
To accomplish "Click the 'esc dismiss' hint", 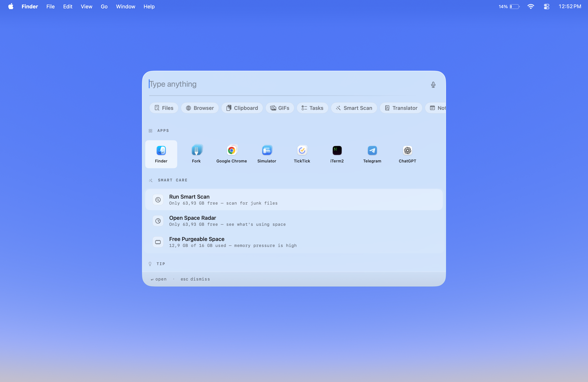I will [x=195, y=279].
